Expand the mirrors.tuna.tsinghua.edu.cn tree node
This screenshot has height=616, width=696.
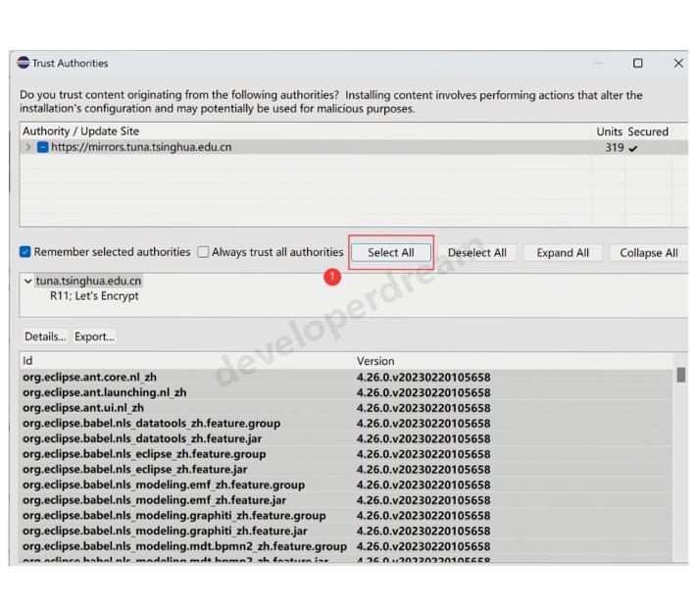[28, 147]
